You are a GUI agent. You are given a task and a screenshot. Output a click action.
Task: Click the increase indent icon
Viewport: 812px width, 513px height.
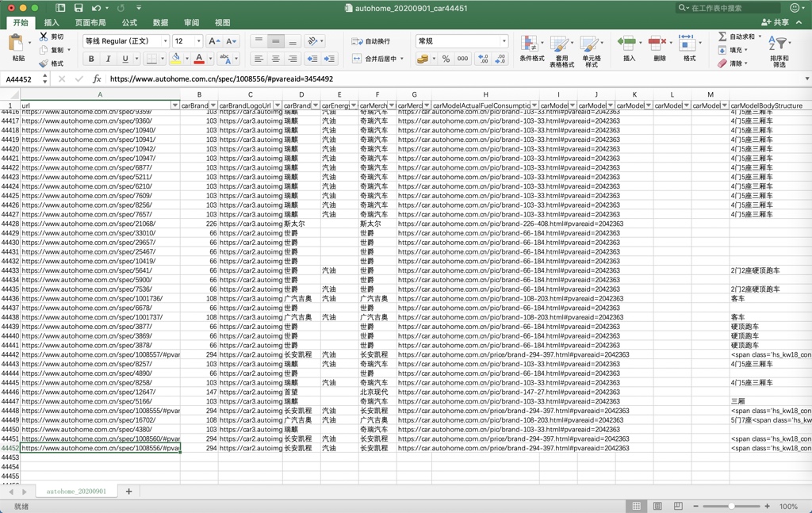[329, 59]
